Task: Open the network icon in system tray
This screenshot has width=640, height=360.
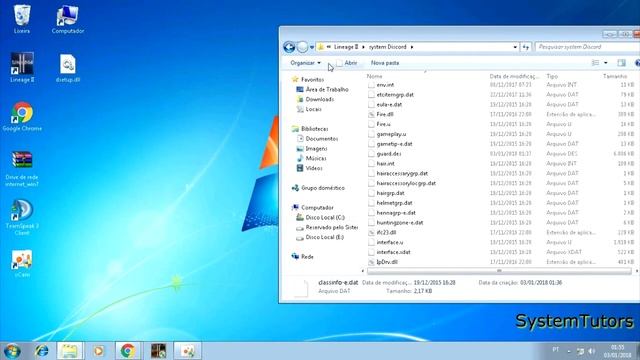Action: tap(580, 351)
